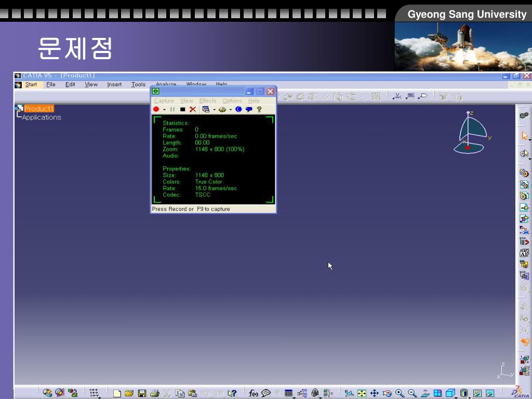Click the flag note icon in top toolbar
The width and height of the screenshot is (532, 399).
click(x=422, y=96)
